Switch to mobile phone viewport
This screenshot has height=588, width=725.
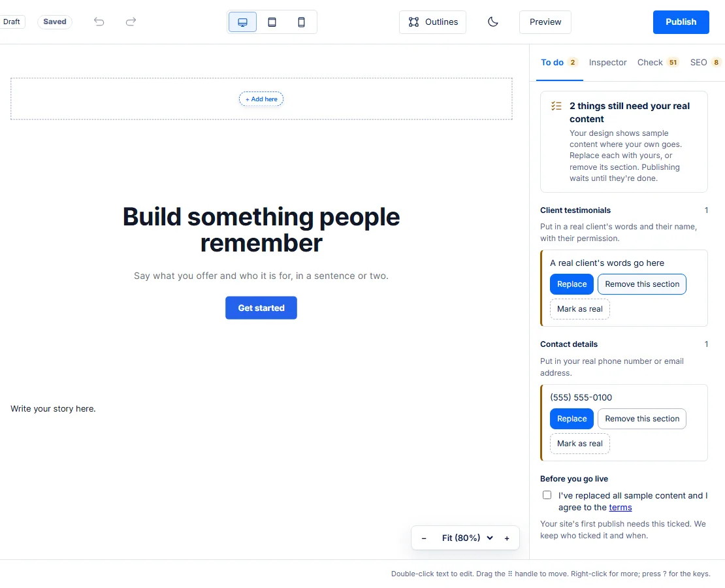pyautogui.click(x=301, y=22)
